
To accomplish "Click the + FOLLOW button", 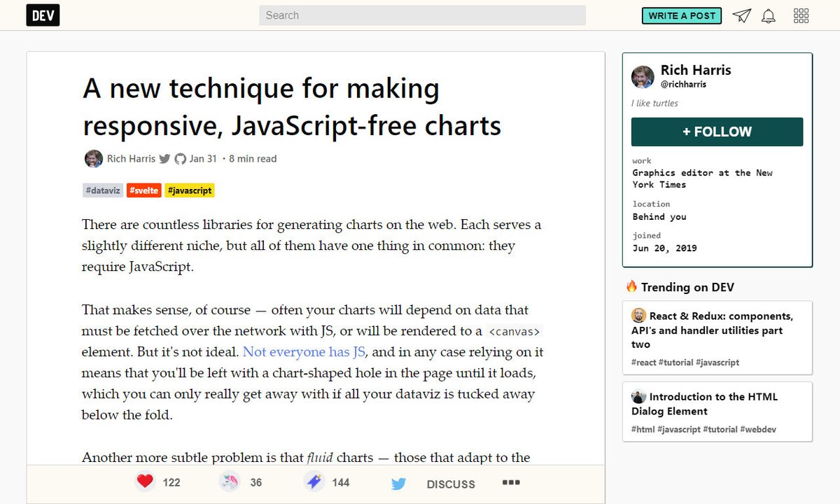I will click(x=717, y=132).
